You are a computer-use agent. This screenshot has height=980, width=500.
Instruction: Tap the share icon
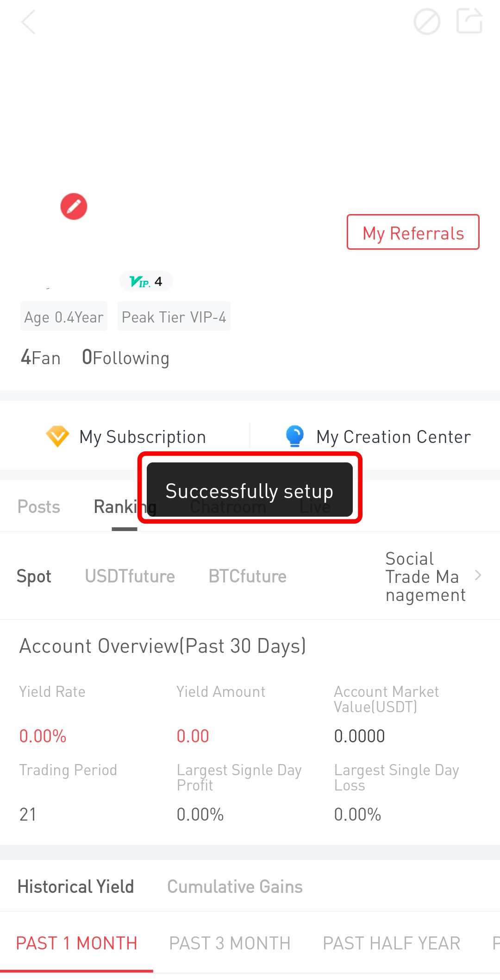click(469, 21)
